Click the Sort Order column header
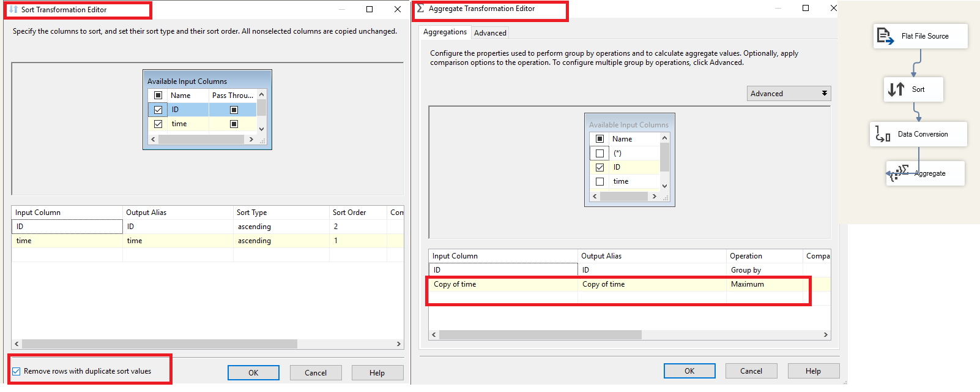980x392 pixels. 358,213
